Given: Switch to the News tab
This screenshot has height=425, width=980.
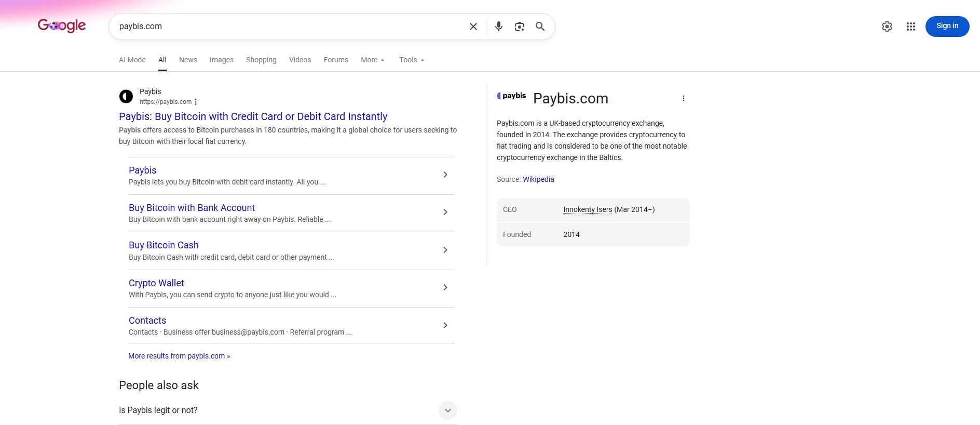Looking at the screenshot, I should 188,60.
